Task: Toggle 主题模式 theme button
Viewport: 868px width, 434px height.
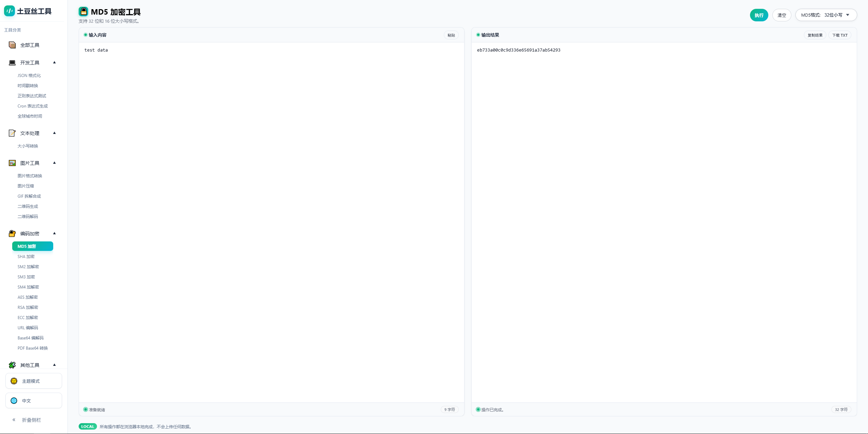Action: click(x=34, y=381)
